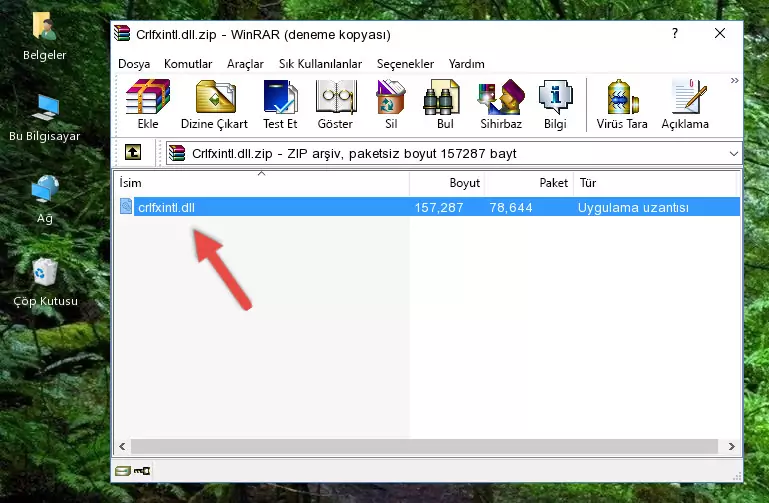Open the Yardım menu
Screen dimensions: 769x503
[466, 64]
